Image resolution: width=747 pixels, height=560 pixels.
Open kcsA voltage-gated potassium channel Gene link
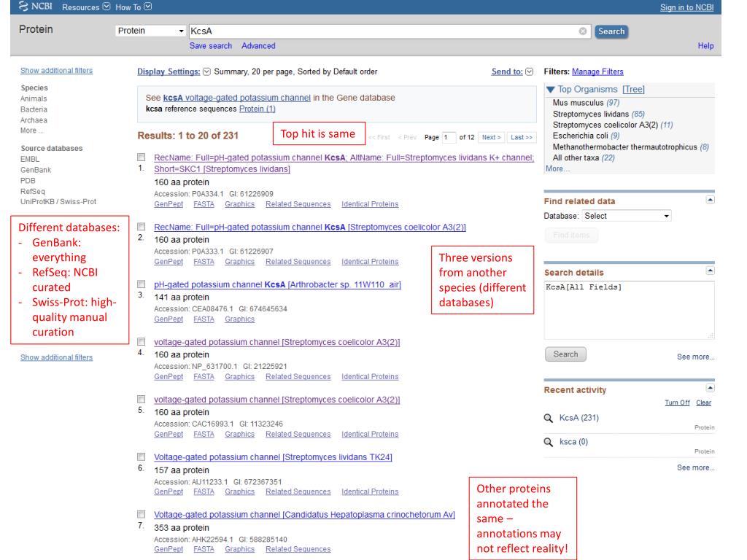coord(237,98)
